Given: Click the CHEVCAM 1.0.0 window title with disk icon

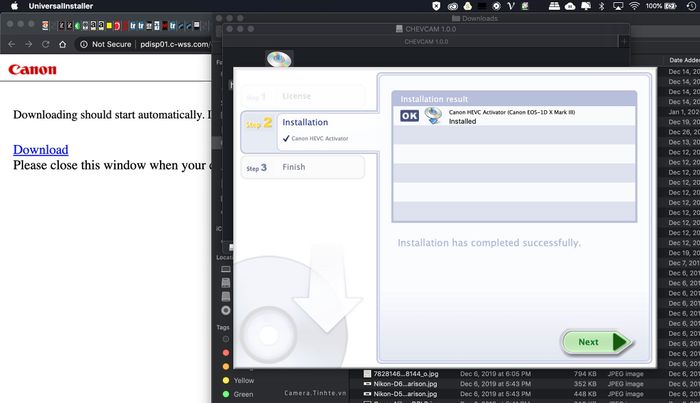Looking at the screenshot, I should (425, 29).
